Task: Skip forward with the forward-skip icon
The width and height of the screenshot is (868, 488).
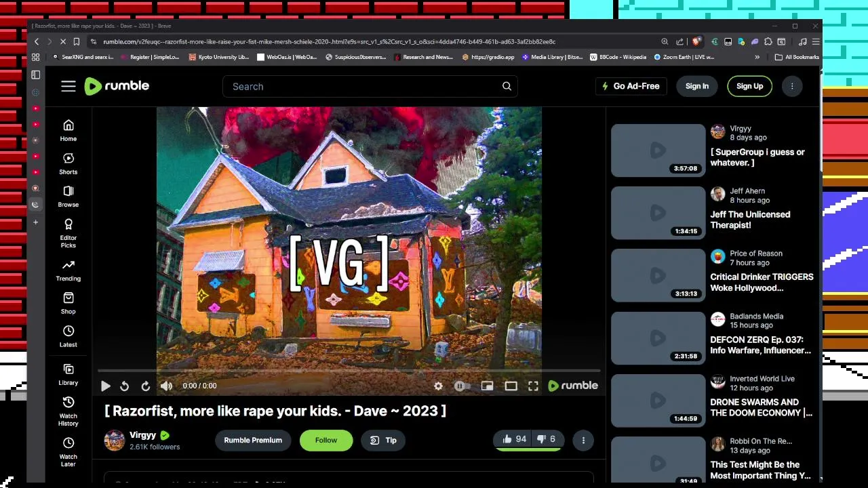Action: (x=145, y=386)
